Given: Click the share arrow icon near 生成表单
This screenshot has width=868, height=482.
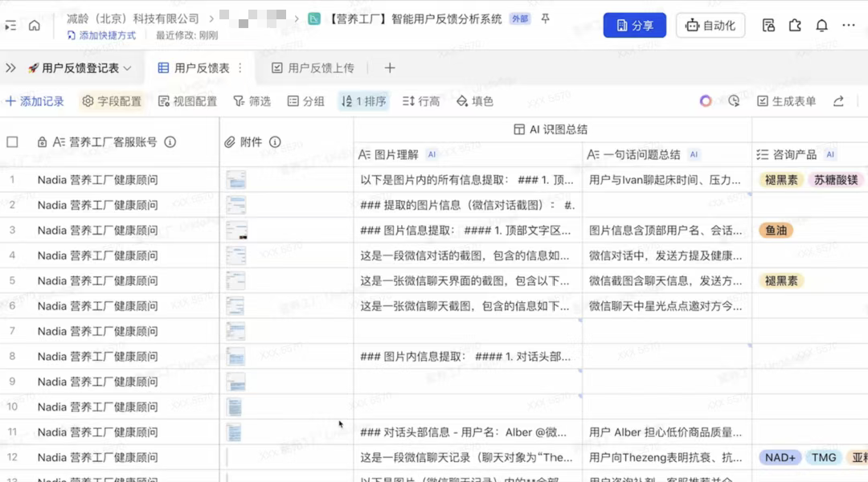Looking at the screenshot, I should coord(839,100).
